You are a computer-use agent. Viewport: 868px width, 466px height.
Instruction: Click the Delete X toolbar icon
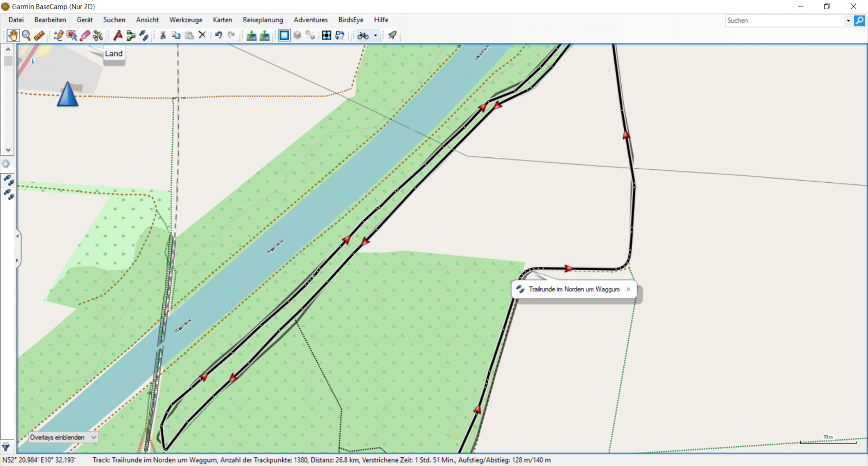click(202, 35)
